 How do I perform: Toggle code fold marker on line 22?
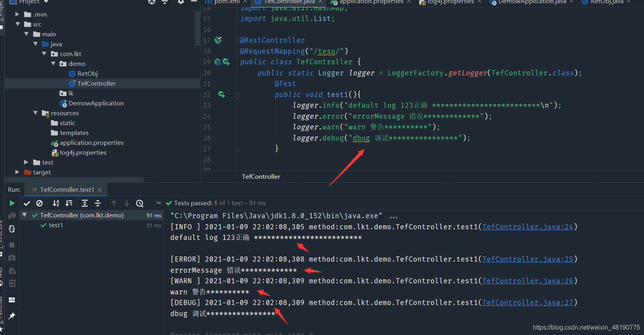point(237,95)
